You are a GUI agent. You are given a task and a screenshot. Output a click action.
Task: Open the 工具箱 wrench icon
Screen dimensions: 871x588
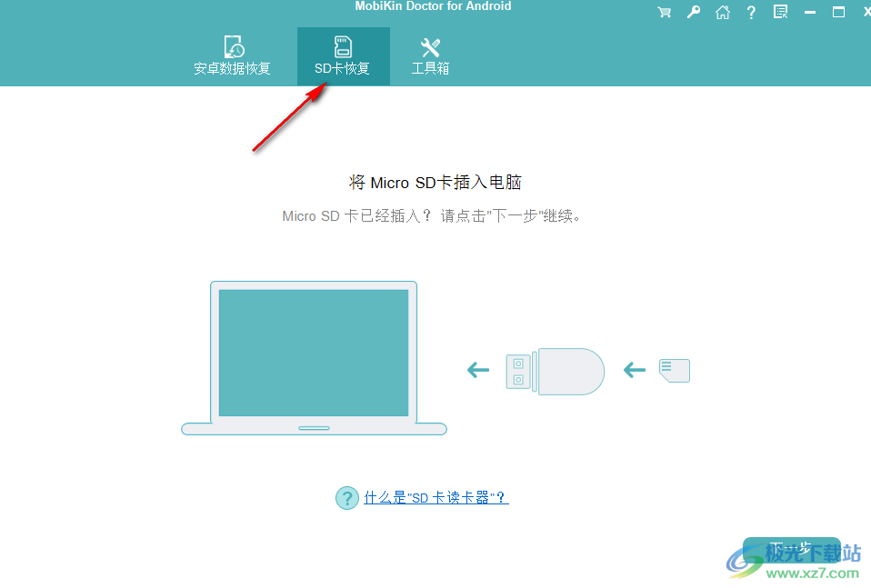coord(430,45)
